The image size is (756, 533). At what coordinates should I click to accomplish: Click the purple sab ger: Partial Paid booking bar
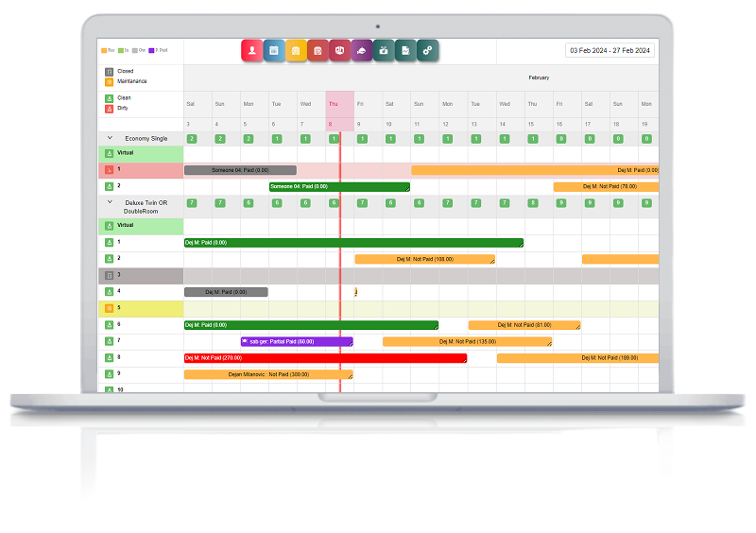tap(297, 342)
